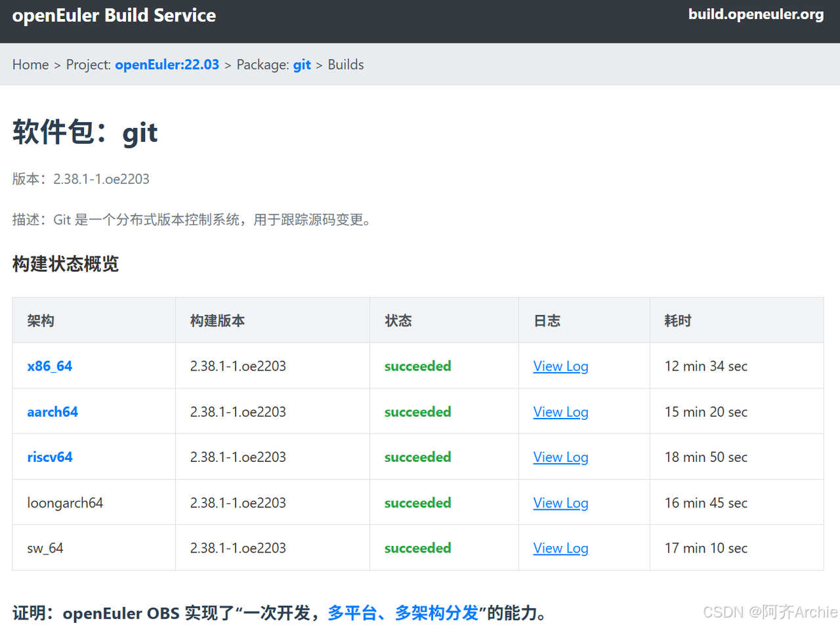Click the 构建状态概览 section heading
The image size is (840, 626).
tap(66, 264)
